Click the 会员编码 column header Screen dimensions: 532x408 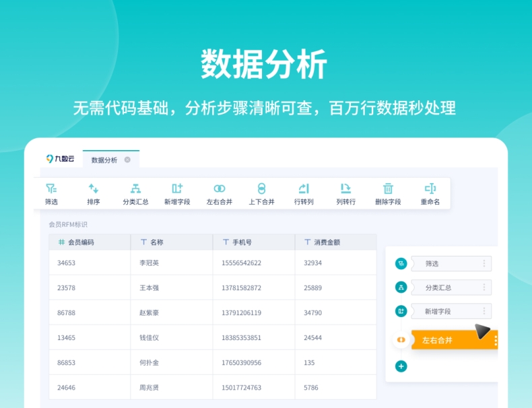(x=90, y=242)
